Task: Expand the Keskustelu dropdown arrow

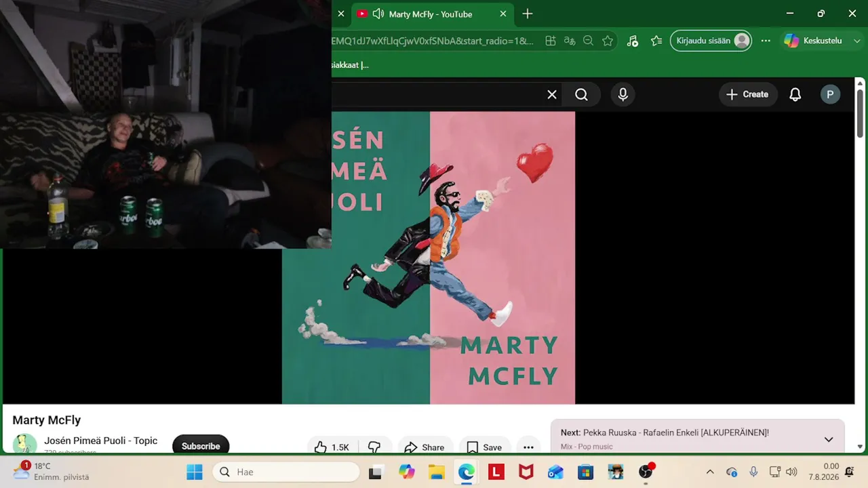Action: click(857, 41)
